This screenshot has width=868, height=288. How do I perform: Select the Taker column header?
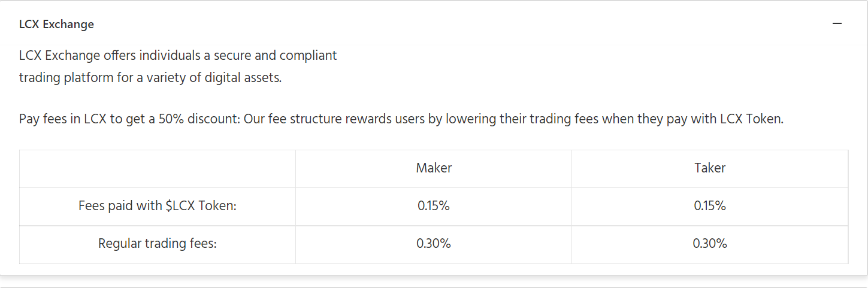pos(710,168)
